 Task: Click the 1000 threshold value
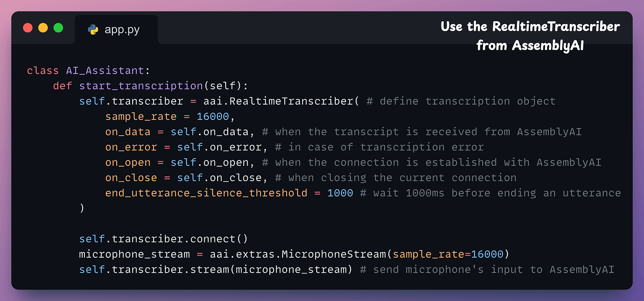340,193
